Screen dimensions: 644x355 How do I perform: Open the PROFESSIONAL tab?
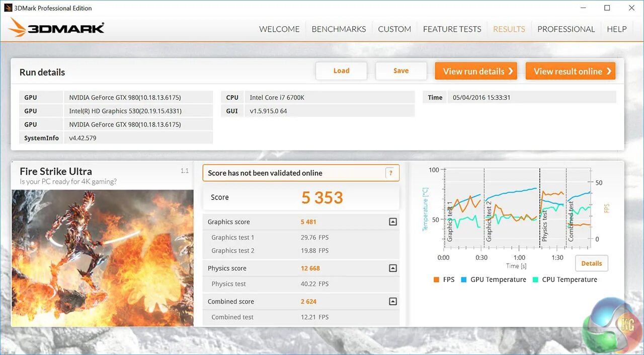pyautogui.click(x=566, y=29)
